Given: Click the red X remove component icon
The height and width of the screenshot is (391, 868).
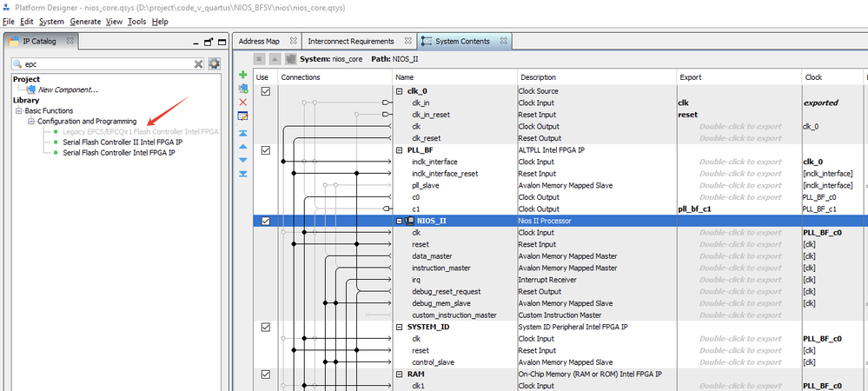Looking at the screenshot, I should click(243, 103).
